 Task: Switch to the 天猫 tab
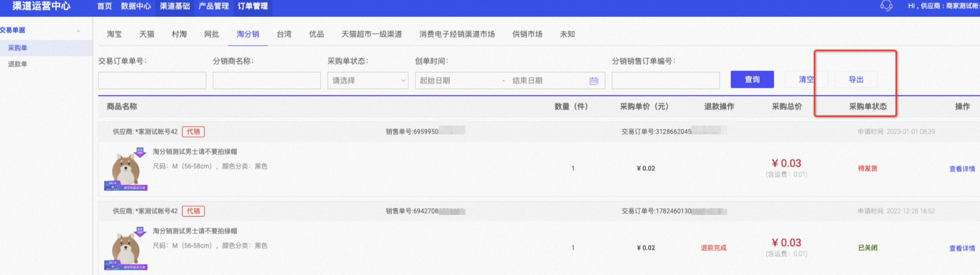click(x=146, y=34)
